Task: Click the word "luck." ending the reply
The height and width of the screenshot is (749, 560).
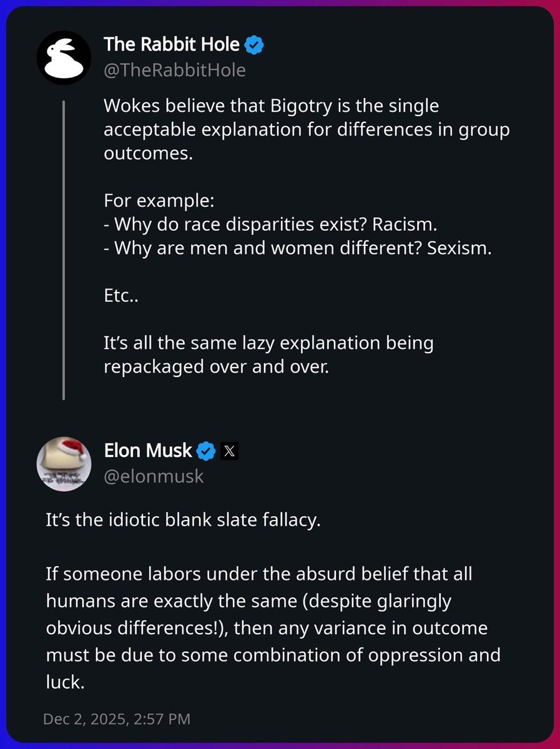Action: click(65, 682)
